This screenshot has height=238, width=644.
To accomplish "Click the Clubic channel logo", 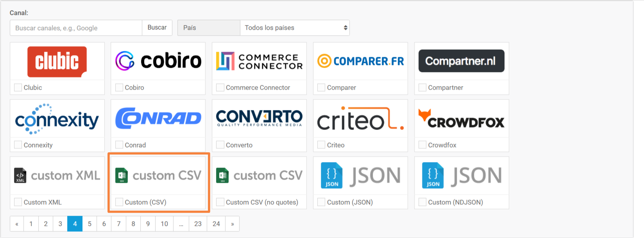I will tap(57, 61).
